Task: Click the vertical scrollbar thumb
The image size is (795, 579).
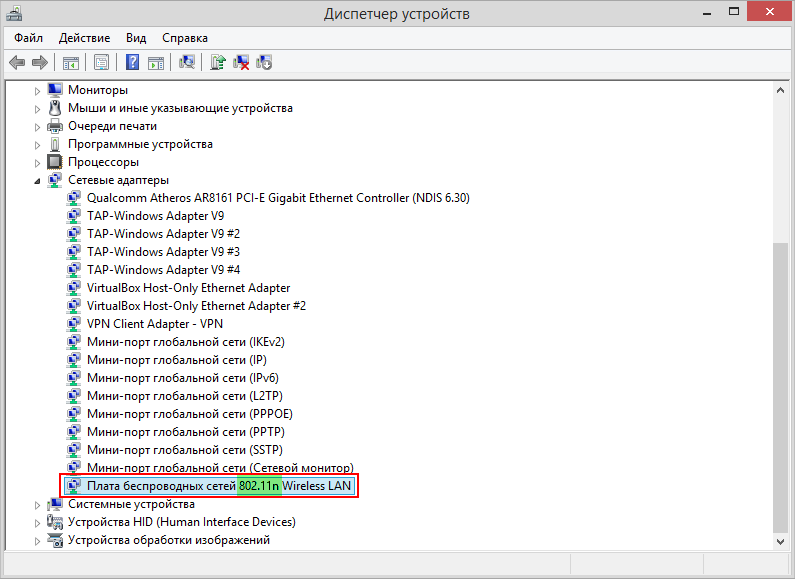Action: [x=780, y=387]
